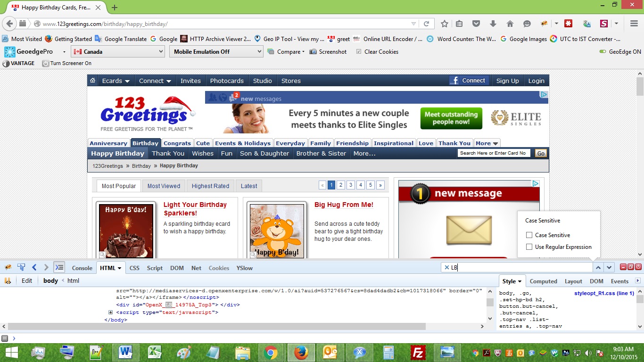Screen dimensions: 644x362
Task: Open the GeoedgePro dropdown arrow
Action: tap(63, 52)
